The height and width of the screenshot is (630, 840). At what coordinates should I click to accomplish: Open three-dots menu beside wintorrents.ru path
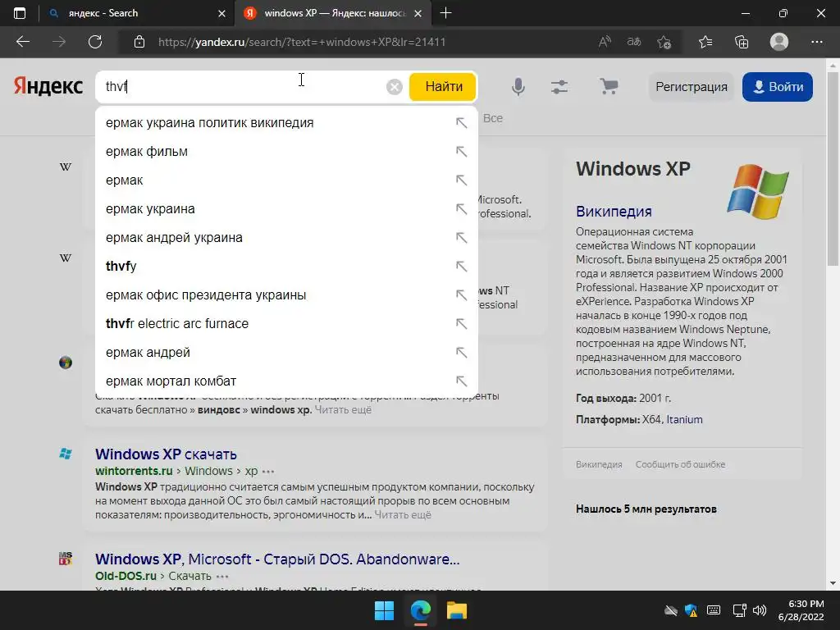coord(268,472)
